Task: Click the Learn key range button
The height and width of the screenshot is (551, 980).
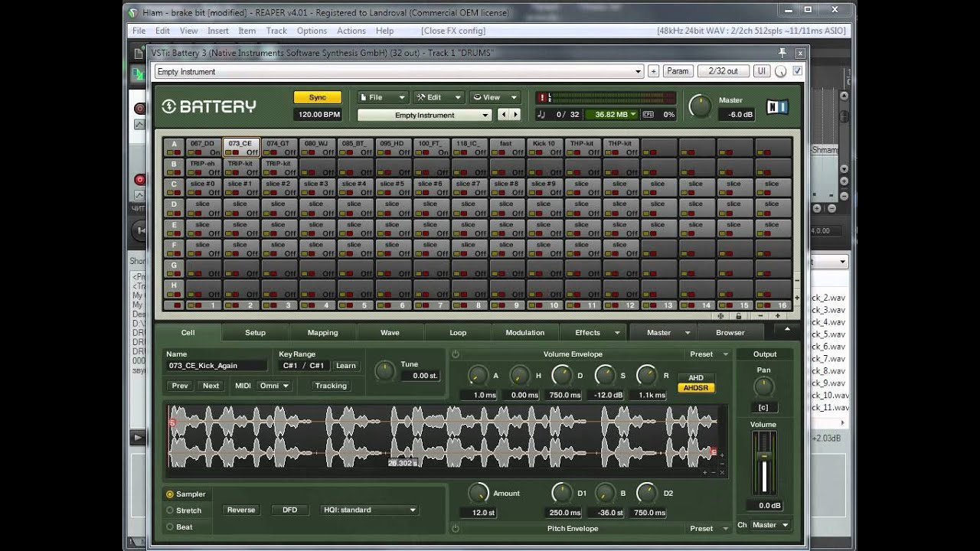Action: coord(345,366)
